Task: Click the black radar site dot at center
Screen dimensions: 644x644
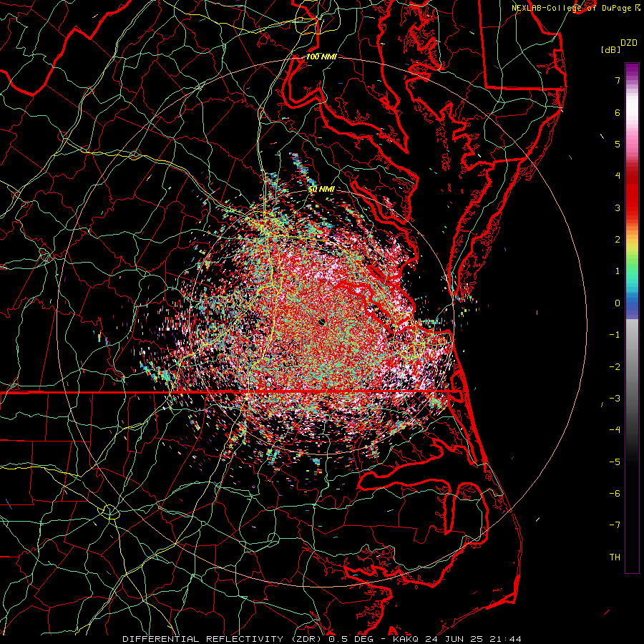Action: pyautogui.click(x=323, y=322)
